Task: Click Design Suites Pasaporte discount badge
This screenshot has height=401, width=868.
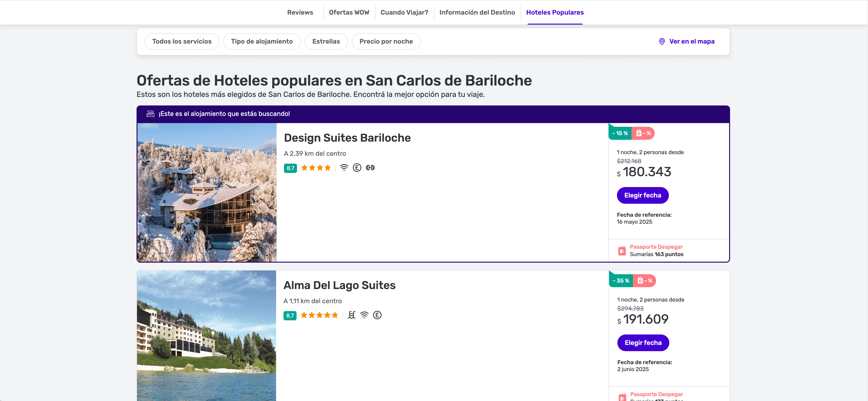Action: click(643, 134)
